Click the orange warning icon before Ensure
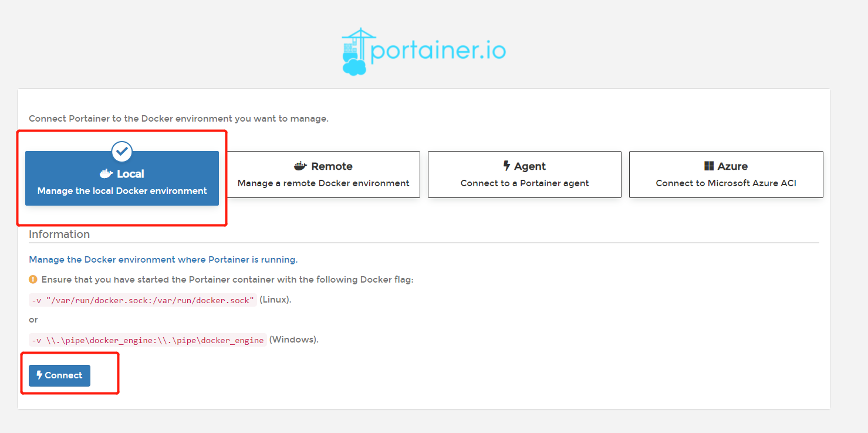 pos(33,279)
